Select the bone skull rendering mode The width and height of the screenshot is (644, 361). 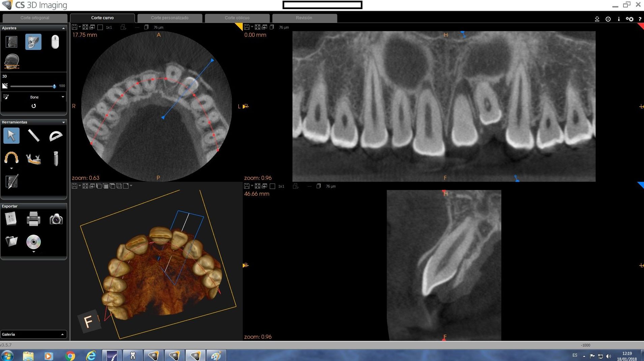point(33,42)
